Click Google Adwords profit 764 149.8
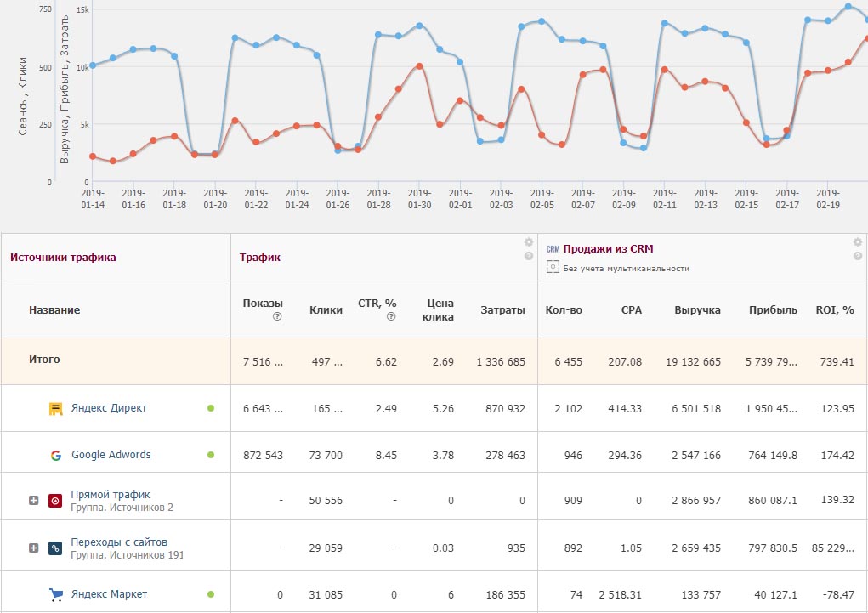The image size is (868, 613). coord(773,455)
